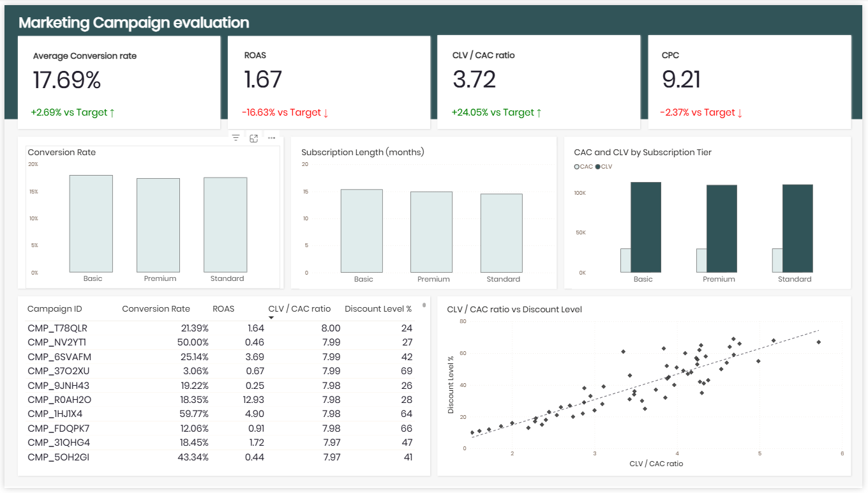The height and width of the screenshot is (493, 868).
Task: Click the -16.63% vs Target indicator
Action: point(285,112)
